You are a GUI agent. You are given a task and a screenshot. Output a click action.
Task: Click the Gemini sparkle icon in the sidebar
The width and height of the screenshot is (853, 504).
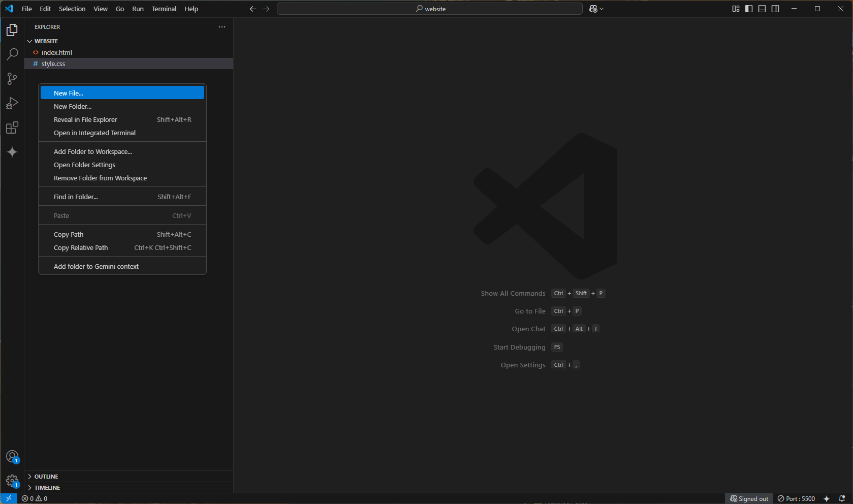(x=12, y=152)
